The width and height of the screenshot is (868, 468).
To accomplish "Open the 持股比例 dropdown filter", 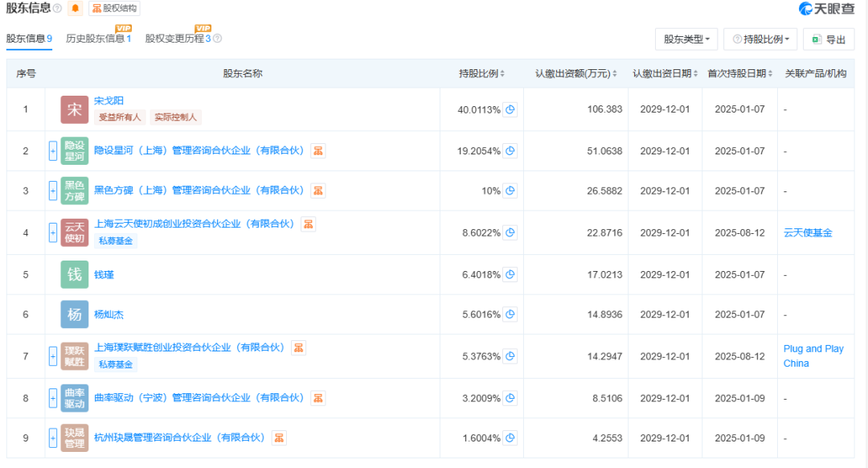I will point(760,39).
